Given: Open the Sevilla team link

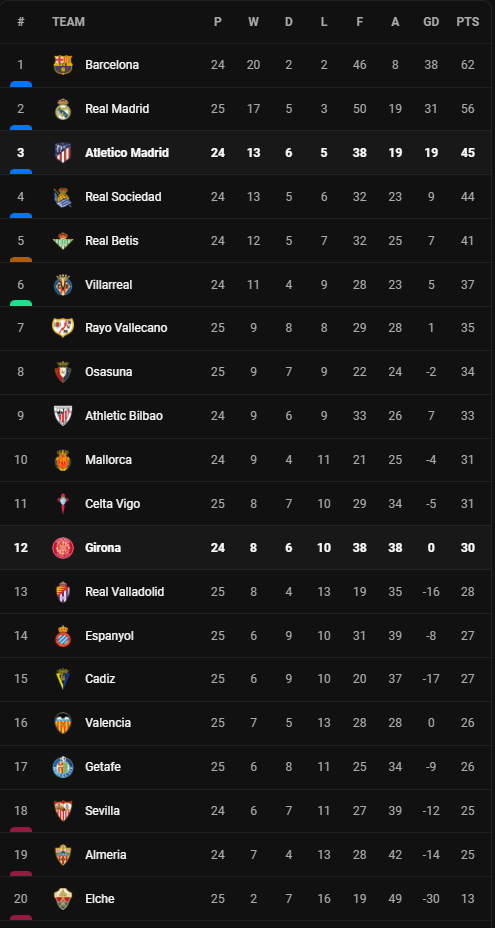Looking at the screenshot, I should (102, 810).
